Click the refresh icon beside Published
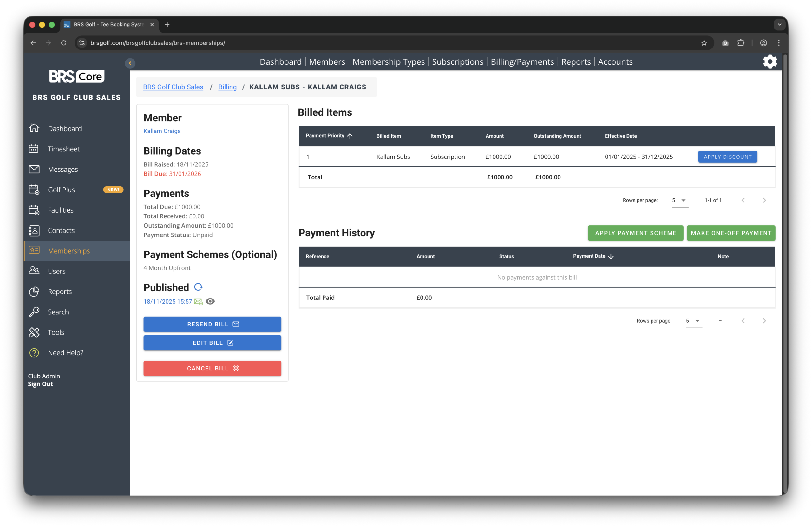 pos(198,287)
